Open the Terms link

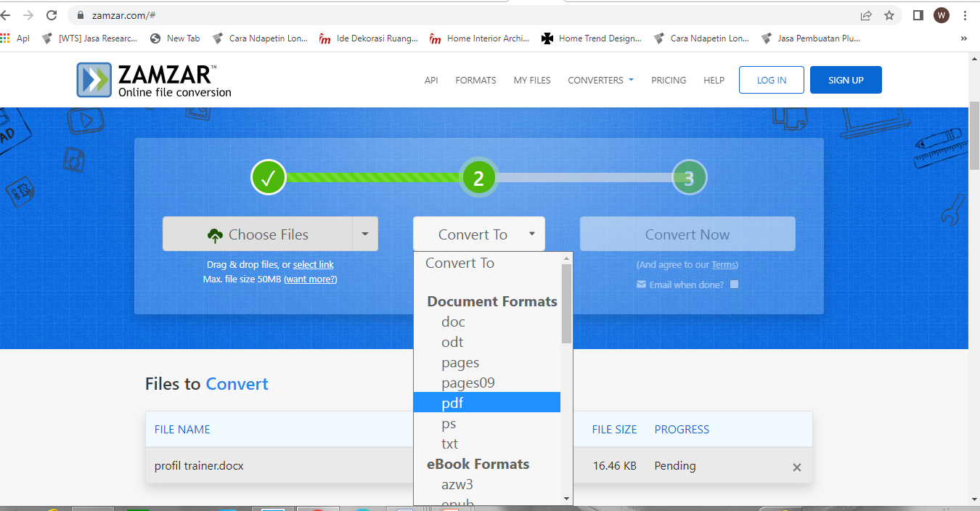tap(723, 265)
